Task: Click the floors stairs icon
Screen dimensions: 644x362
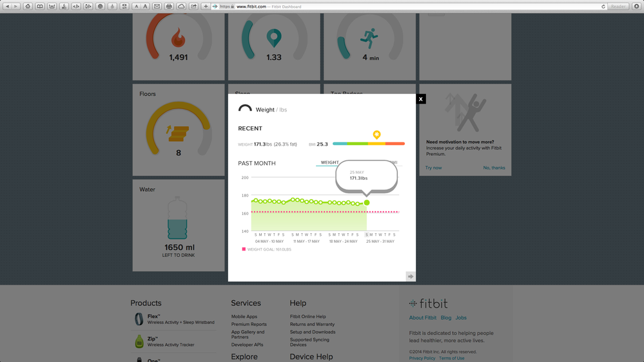Action: (x=178, y=133)
